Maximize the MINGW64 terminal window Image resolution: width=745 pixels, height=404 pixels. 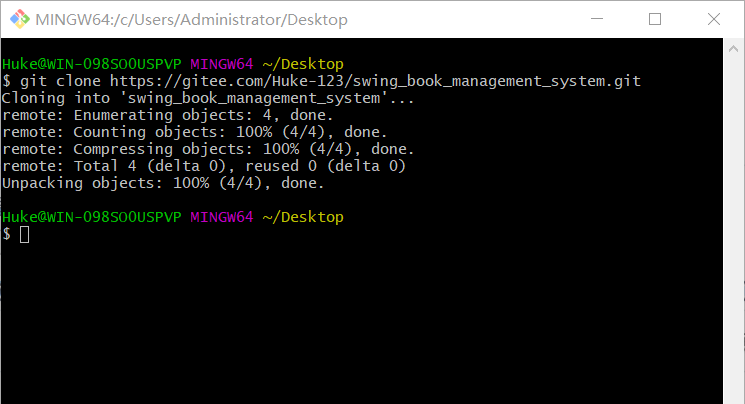pyautogui.click(x=655, y=19)
